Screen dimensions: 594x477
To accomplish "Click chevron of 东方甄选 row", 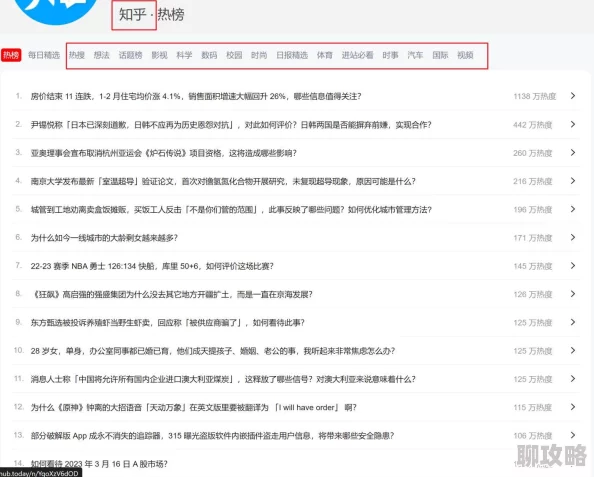I will click(573, 322).
